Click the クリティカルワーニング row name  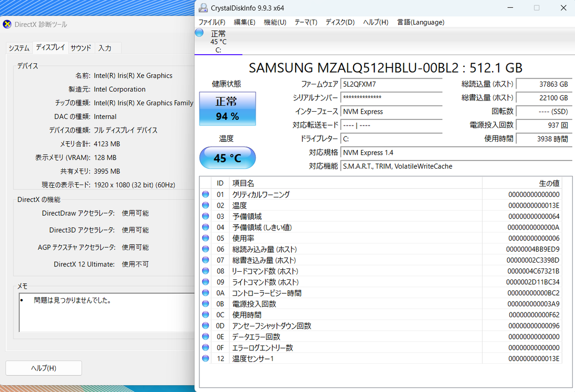click(261, 195)
